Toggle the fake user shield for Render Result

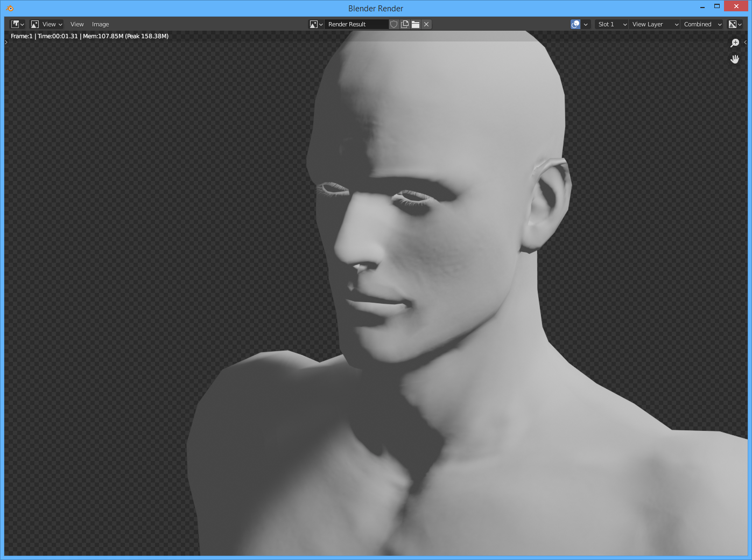pyautogui.click(x=393, y=24)
